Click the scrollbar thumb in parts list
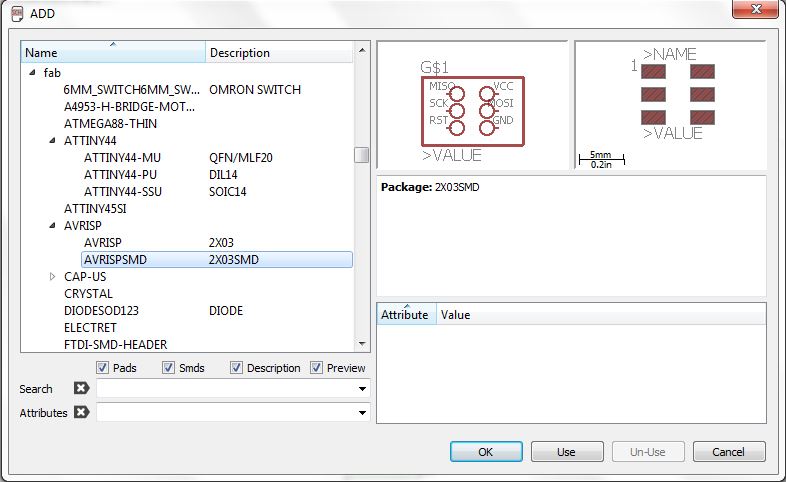 [361, 155]
